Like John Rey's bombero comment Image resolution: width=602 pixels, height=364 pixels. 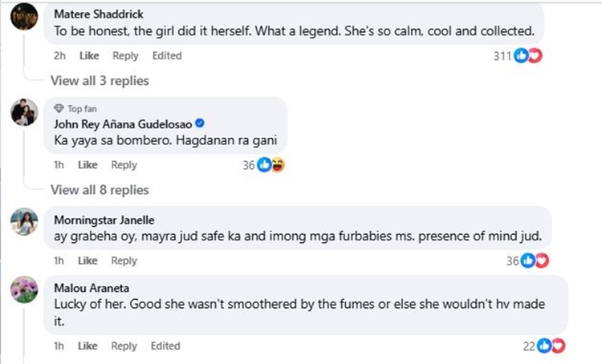click(89, 165)
